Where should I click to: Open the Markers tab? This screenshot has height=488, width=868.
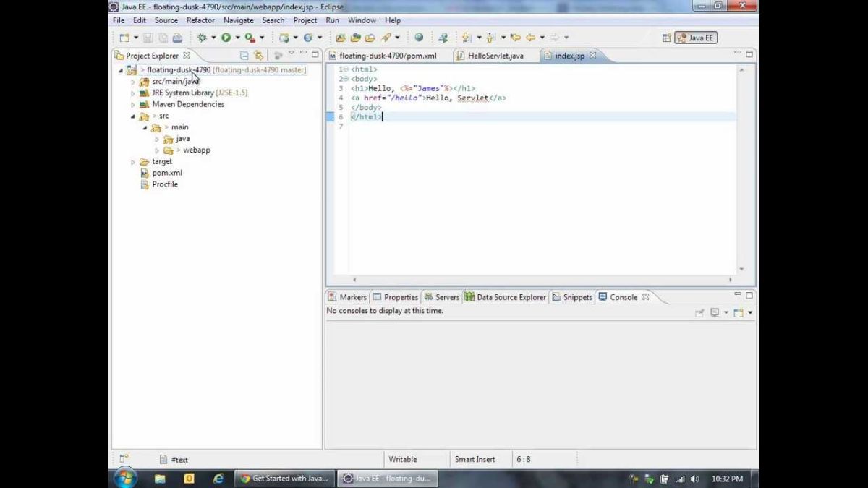click(x=347, y=297)
